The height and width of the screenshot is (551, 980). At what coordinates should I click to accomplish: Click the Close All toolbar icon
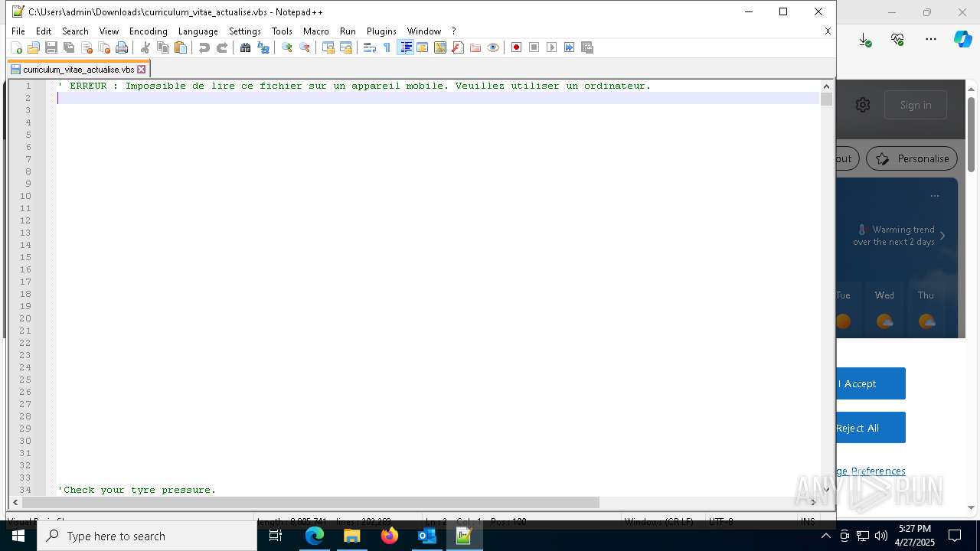(104, 47)
